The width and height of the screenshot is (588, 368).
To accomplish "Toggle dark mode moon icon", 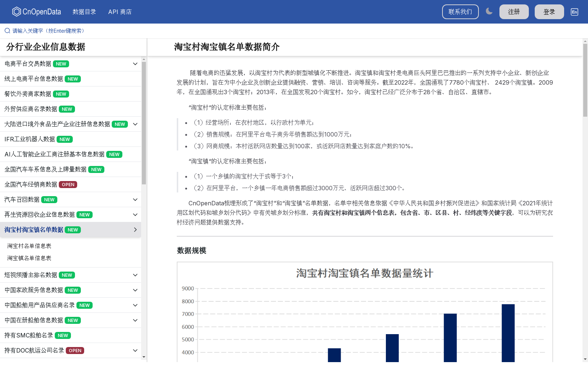I will tap(489, 11).
